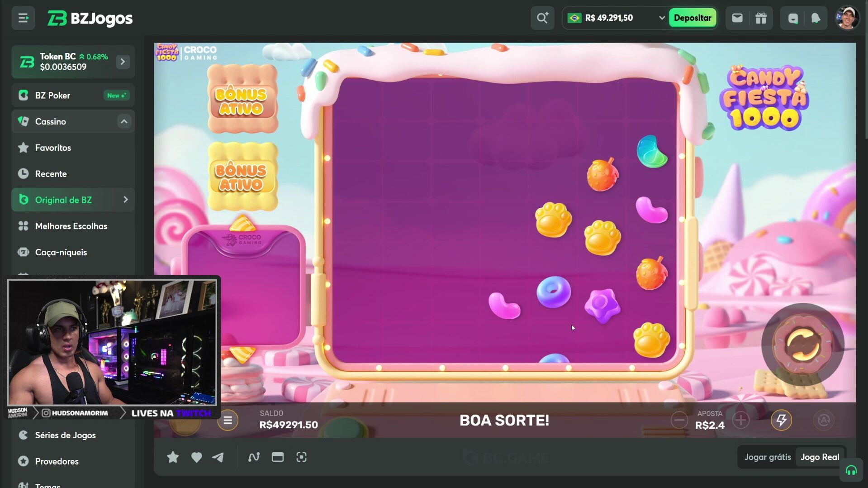The height and width of the screenshot is (488, 868).
Task: Open the chat bubble icon
Action: tap(792, 18)
